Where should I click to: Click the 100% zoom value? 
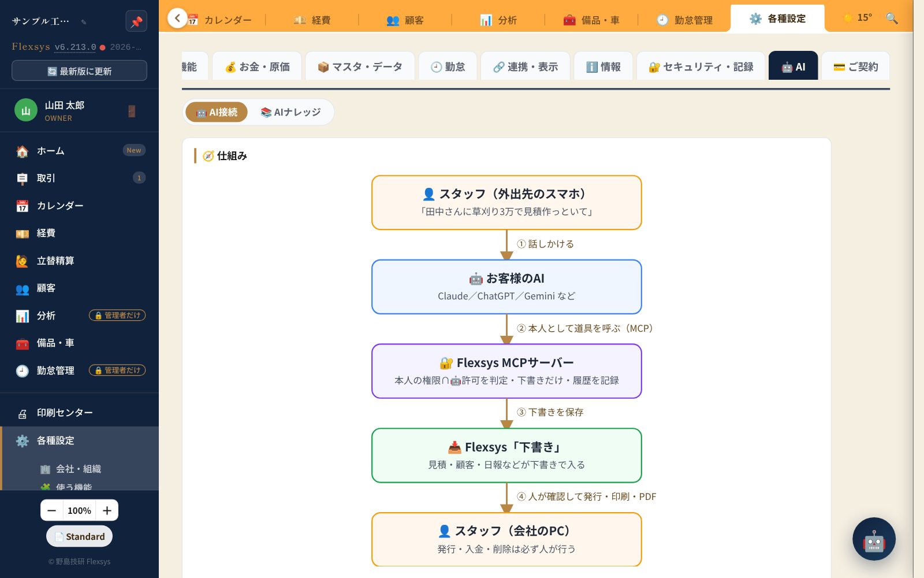pyautogui.click(x=79, y=510)
